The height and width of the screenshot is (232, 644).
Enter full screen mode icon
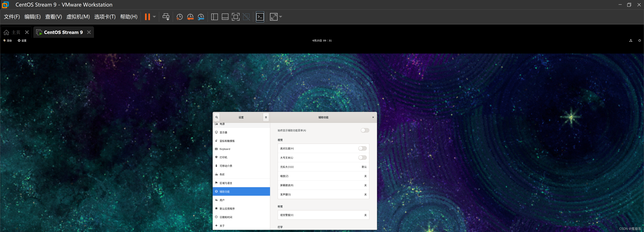(235, 17)
